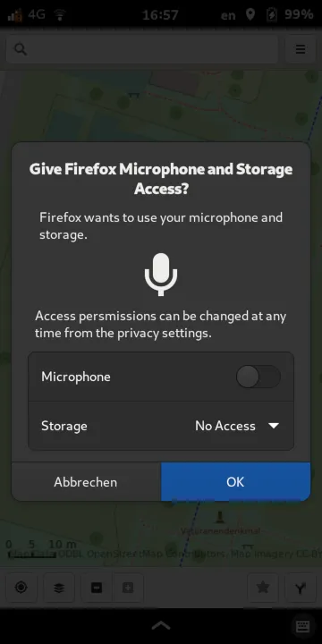Open the map layers icon

(x=59, y=588)
